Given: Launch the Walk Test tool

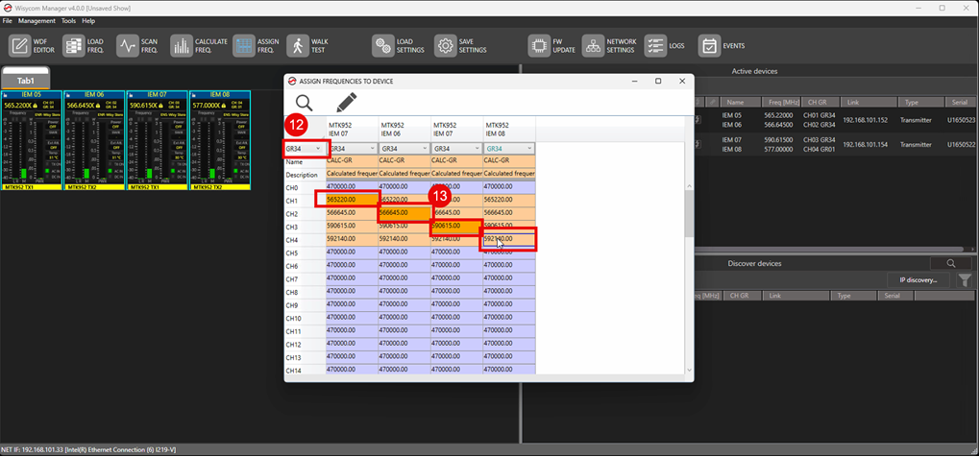Looking at the screenshot, I should coord(298,45).
